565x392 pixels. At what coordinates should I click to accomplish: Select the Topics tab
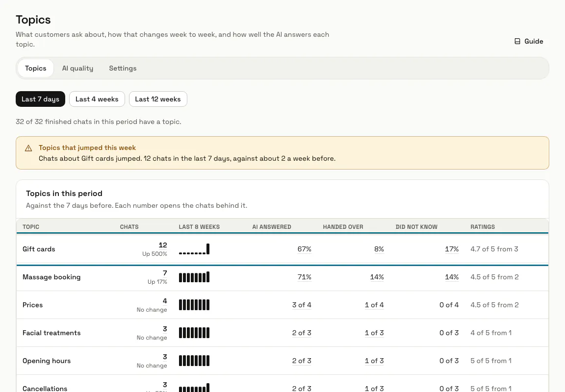36,69
